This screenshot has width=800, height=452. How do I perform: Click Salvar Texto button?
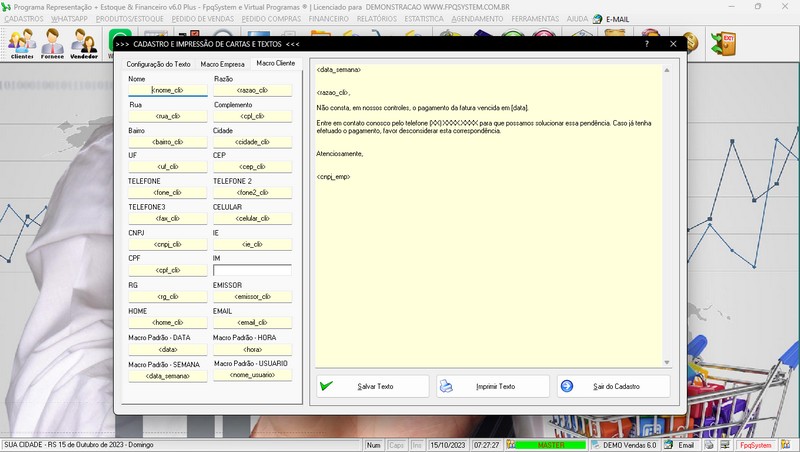coord(372,386)
